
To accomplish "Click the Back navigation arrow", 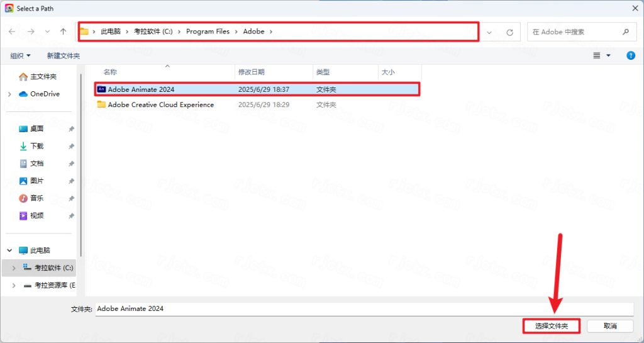I will (x=13, y=31).
